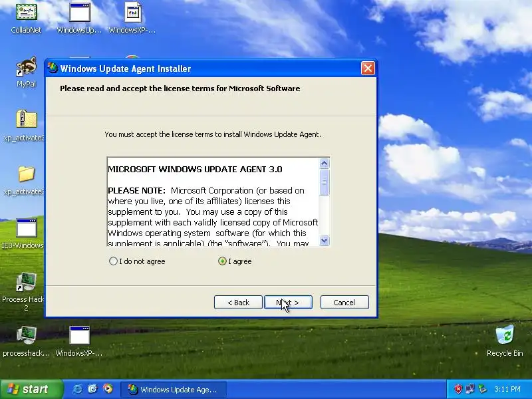Select the processhack... setup icon

(x=26, y=341)
